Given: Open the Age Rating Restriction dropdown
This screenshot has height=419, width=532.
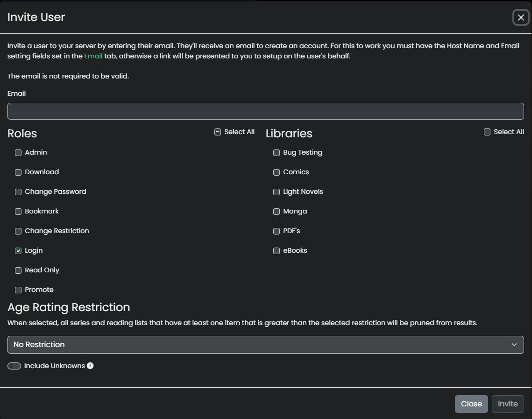Looking at the screenshot, I should (265, 345).
